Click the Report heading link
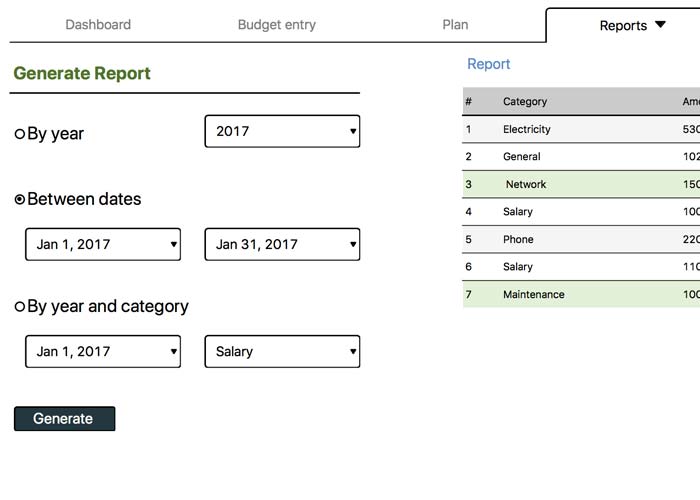Image resolution: width=700 pixels, height=500 pixels. [x=488, y=64]
